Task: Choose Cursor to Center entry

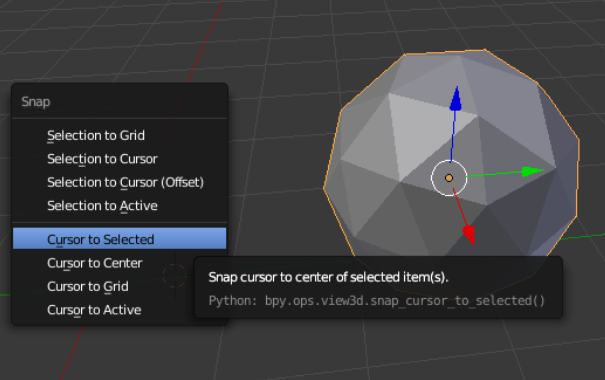Action: pos(120,263)
